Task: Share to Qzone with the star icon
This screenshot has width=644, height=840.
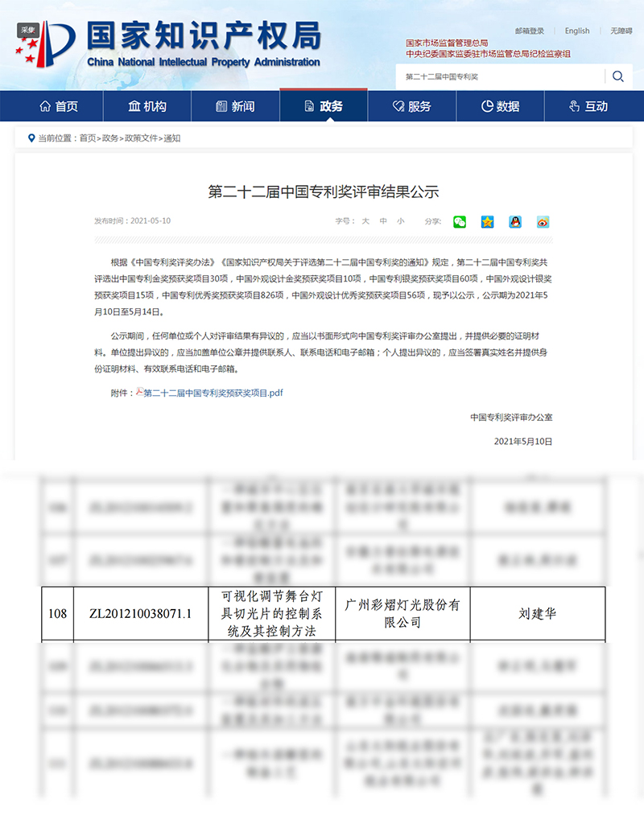Action: click(x=487, y=222)
